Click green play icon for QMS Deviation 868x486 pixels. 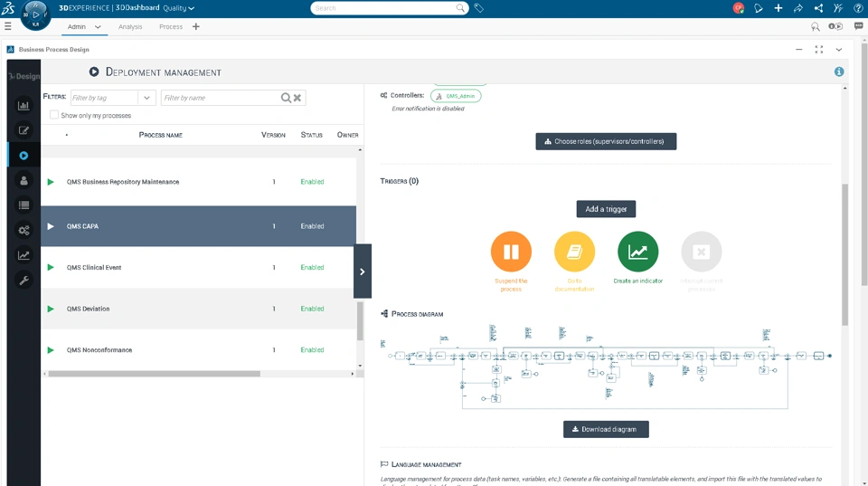click(x=51, y=309)
